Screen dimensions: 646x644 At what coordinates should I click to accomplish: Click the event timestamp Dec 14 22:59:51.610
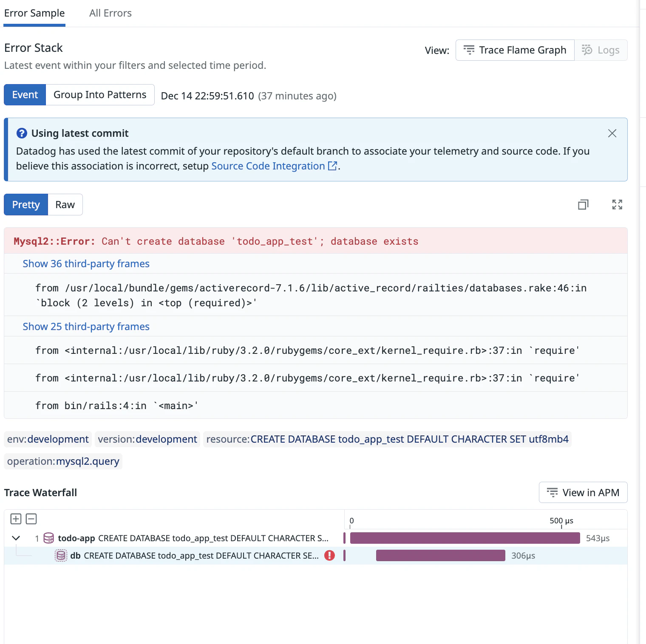coord(207,96)
